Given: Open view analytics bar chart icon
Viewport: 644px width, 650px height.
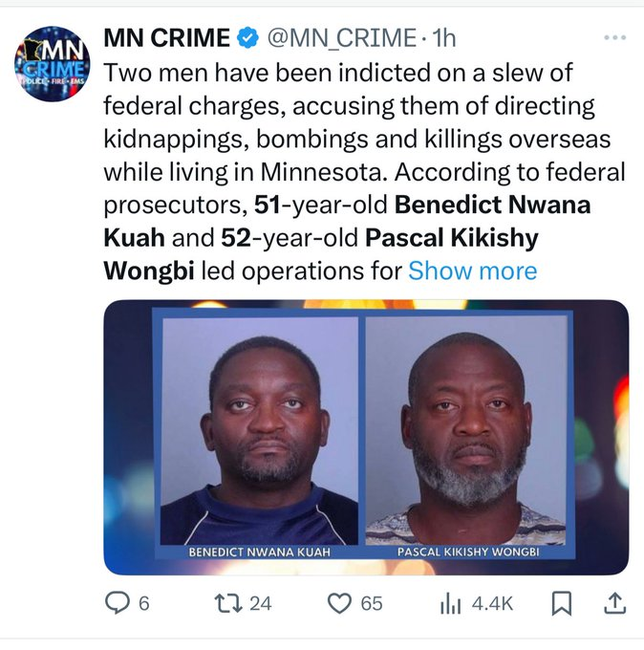Looking at the screenshot, I should (x=449, y=603).
